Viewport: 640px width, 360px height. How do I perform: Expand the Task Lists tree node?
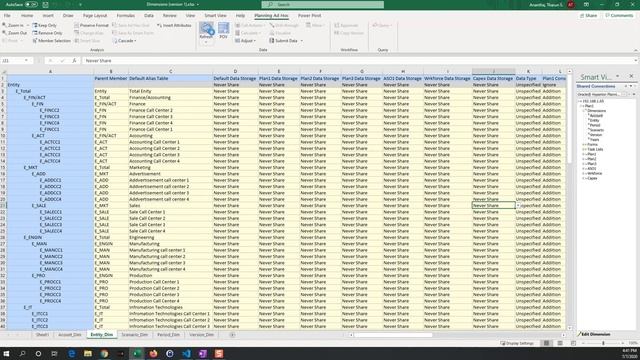[x=584, y=149]
